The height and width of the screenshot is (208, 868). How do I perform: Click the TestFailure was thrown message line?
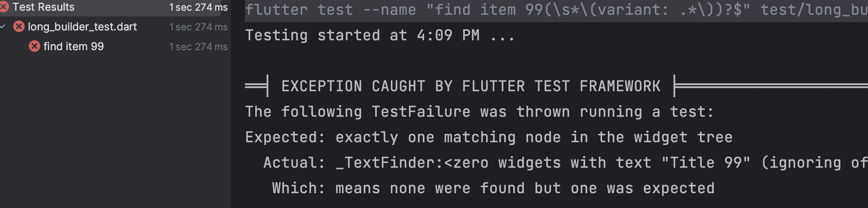coord(479,112)
